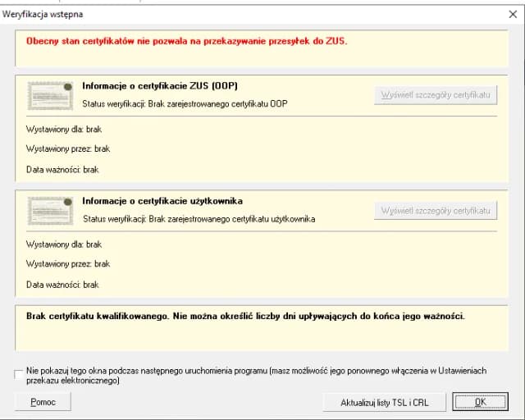
Task: Click the user certificate icon
Action: (x=50, y=211)
